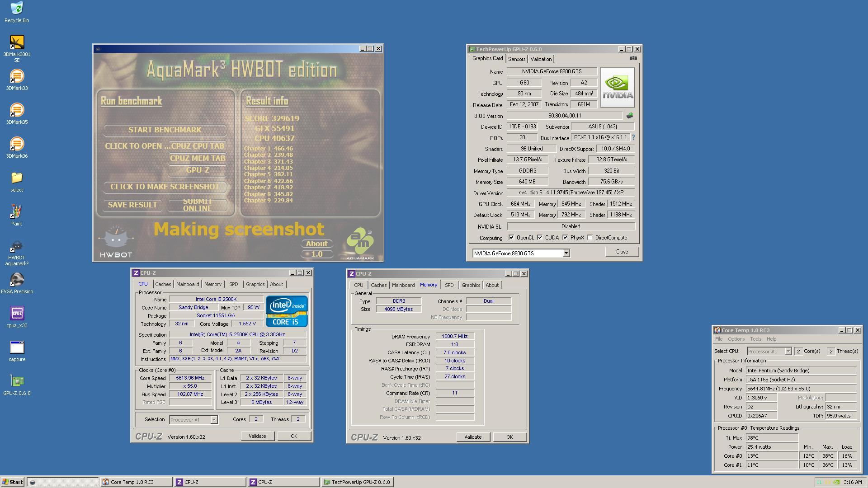
Task: Click the HWBOT logo in AquaMark window
Action: [116, 242]
